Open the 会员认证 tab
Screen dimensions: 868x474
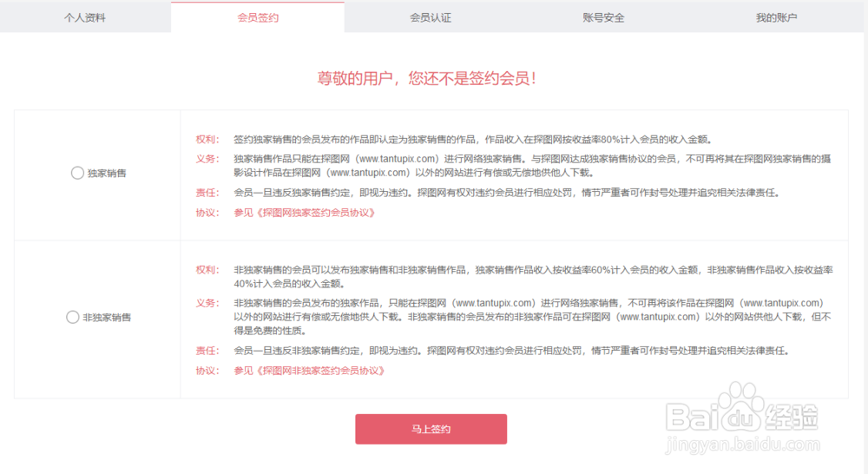[431, 17]
